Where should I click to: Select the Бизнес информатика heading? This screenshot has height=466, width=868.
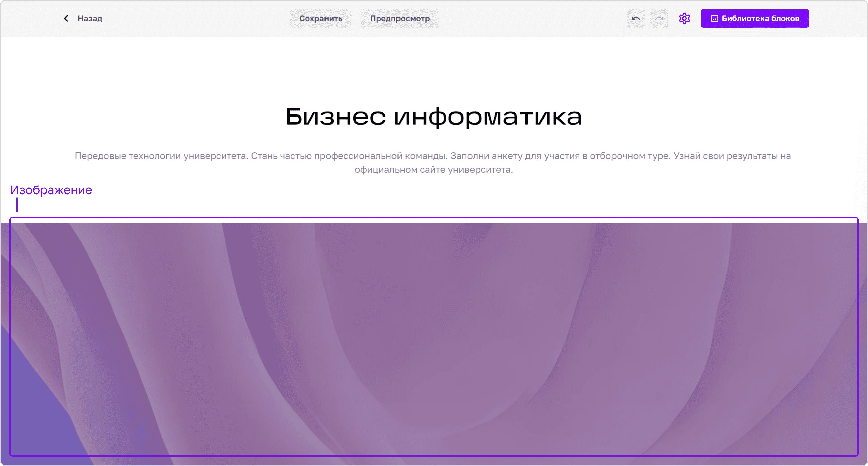(x=434, y=117)
